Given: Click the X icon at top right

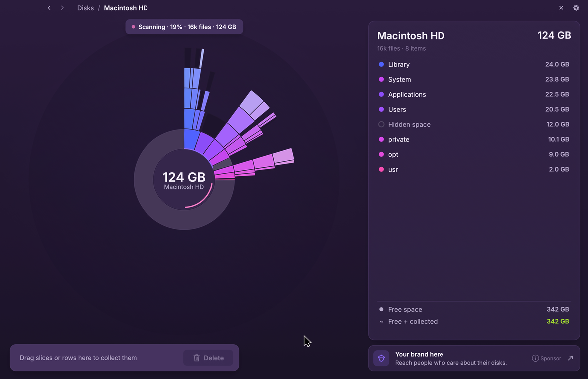Looking at the screenshot, I should tap(561, 8).
